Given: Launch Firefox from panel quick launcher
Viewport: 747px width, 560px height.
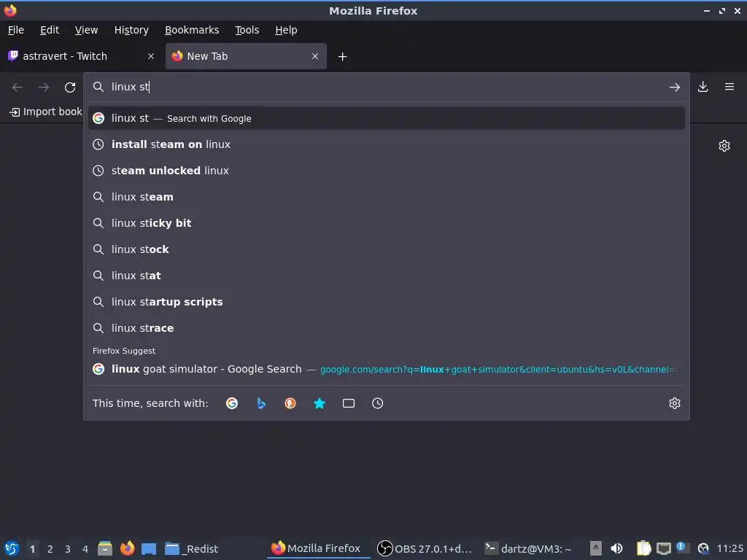Looking at the screenshot, I should (x=127, y=548).
